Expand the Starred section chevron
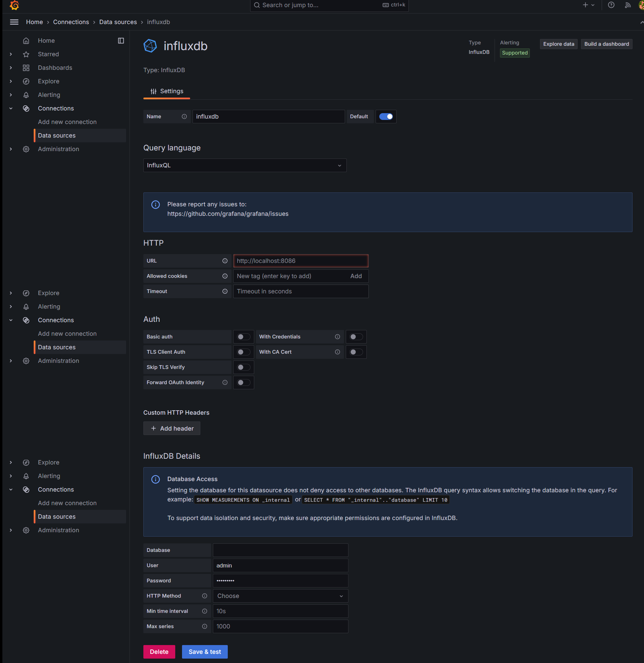The height and width of the screenshot is (663, 644). pos(11,54)
